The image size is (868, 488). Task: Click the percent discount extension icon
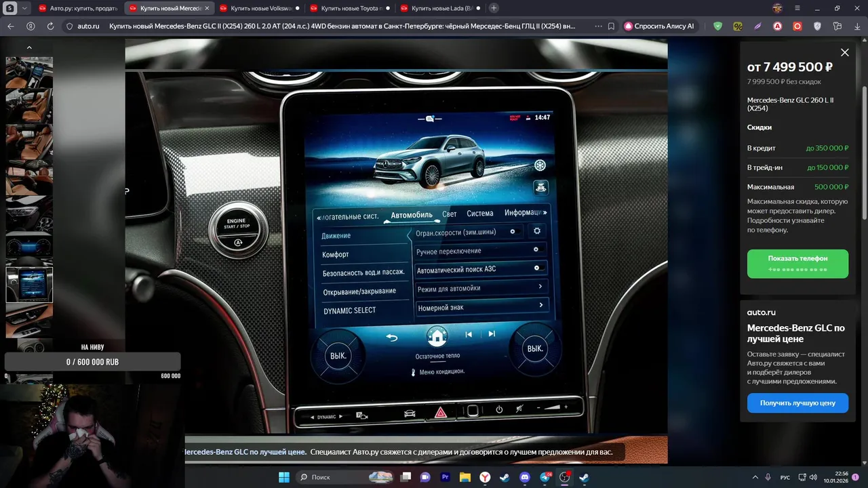coord(738,26)
